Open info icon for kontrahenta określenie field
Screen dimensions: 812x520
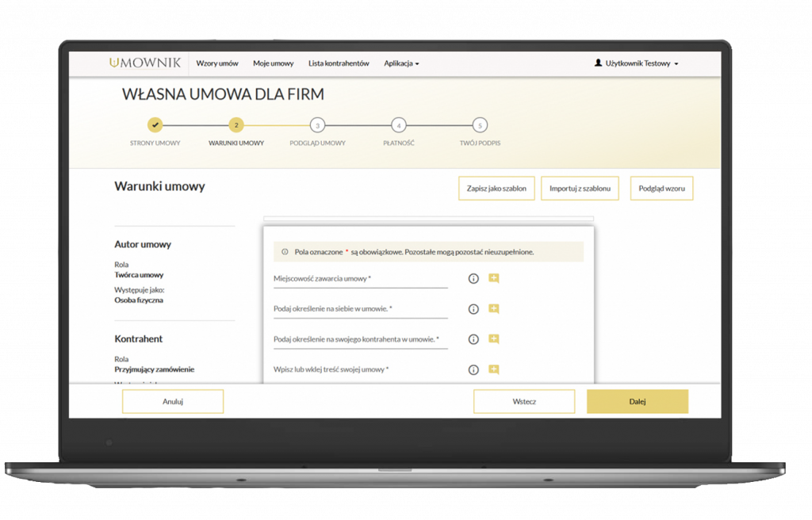click(473, 339)
